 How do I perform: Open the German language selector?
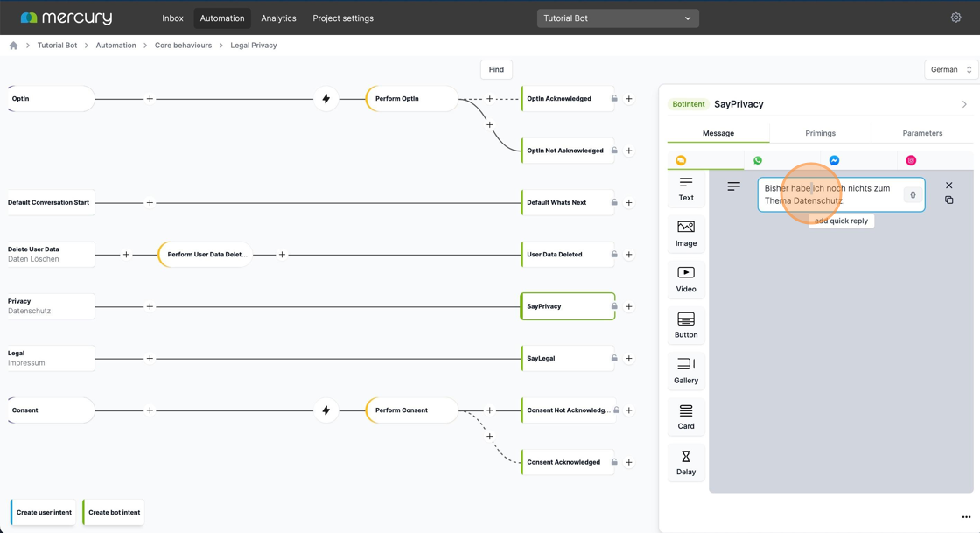coord(950,69)
